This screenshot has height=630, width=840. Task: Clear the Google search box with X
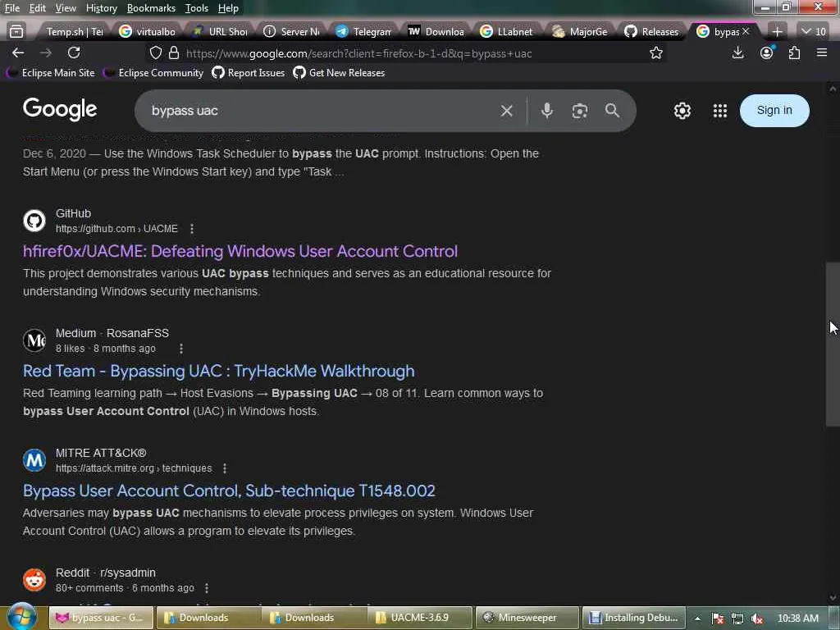pos(506,111)
